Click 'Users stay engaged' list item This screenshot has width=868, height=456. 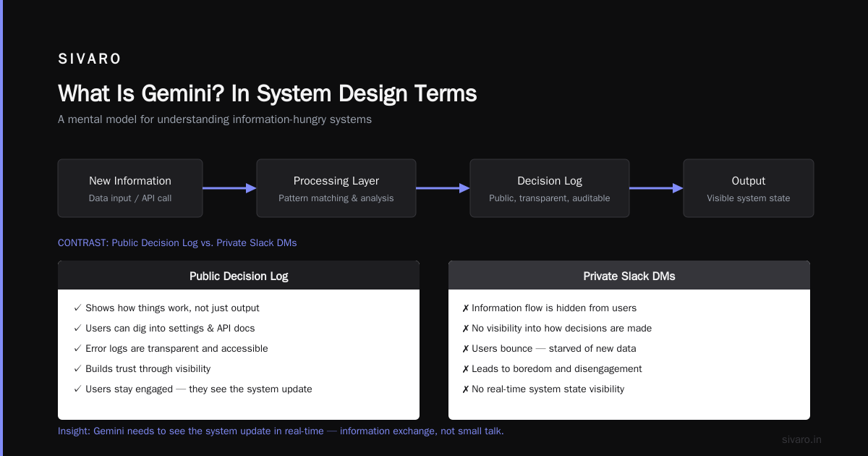coord(193,389)
